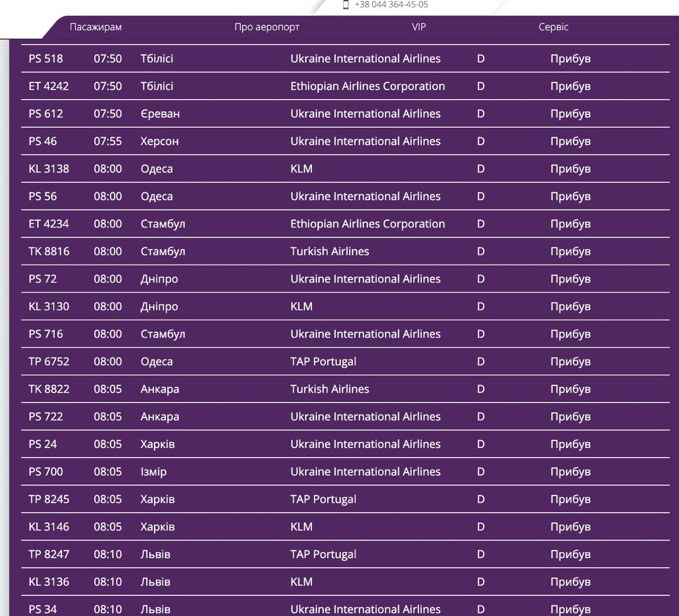Click Львів in the TP 8247 row
This screenshot has height=616, width=679.
click(155, 555)
